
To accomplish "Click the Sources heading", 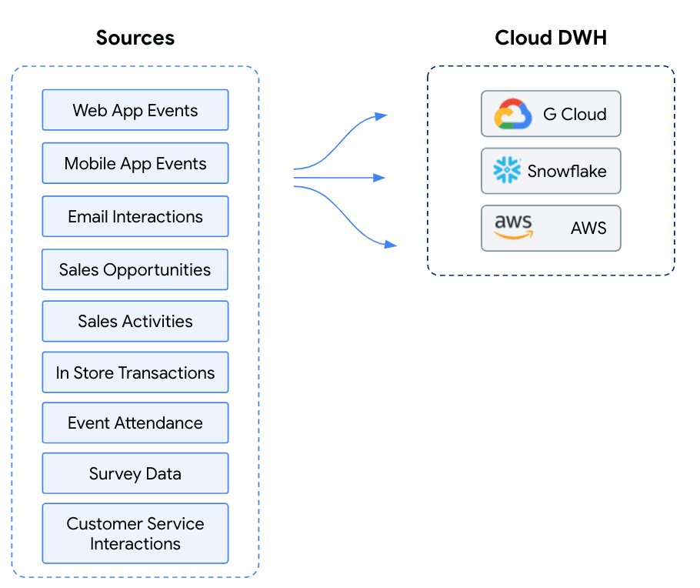I will pyautogui.click(x=135, y=38).
